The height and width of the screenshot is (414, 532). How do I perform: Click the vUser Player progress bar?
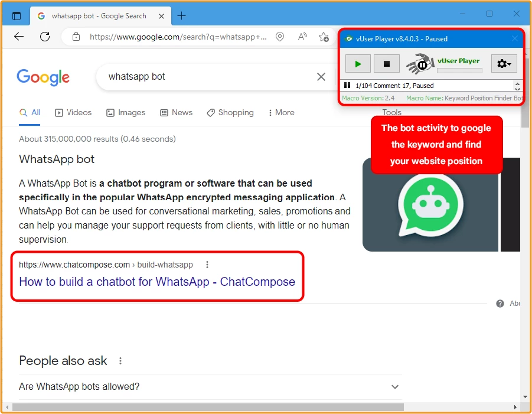(459, 71)
